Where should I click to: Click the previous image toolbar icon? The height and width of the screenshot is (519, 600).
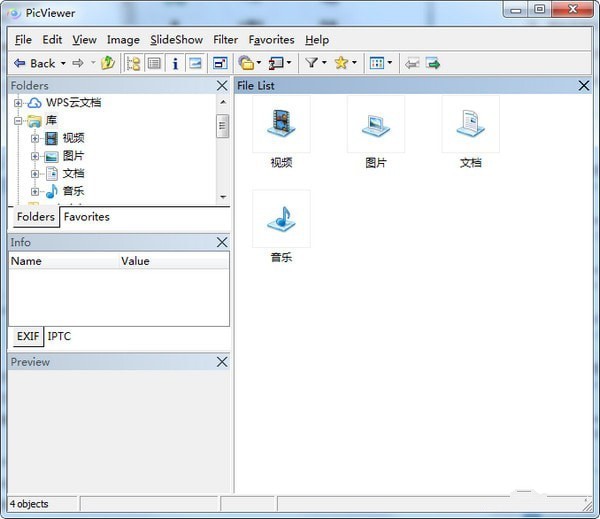412,64
